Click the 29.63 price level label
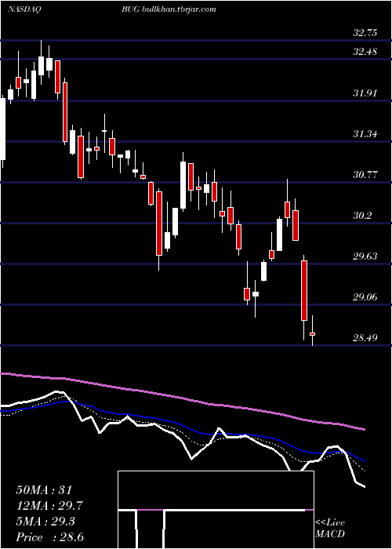The image size is (392, 549). click(x=365, y=256)
